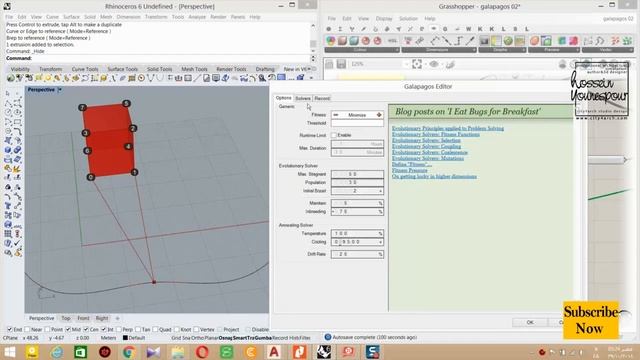Select the blue Box solid tool
This screenshot has width=640, height=360.
pos(8,150)
